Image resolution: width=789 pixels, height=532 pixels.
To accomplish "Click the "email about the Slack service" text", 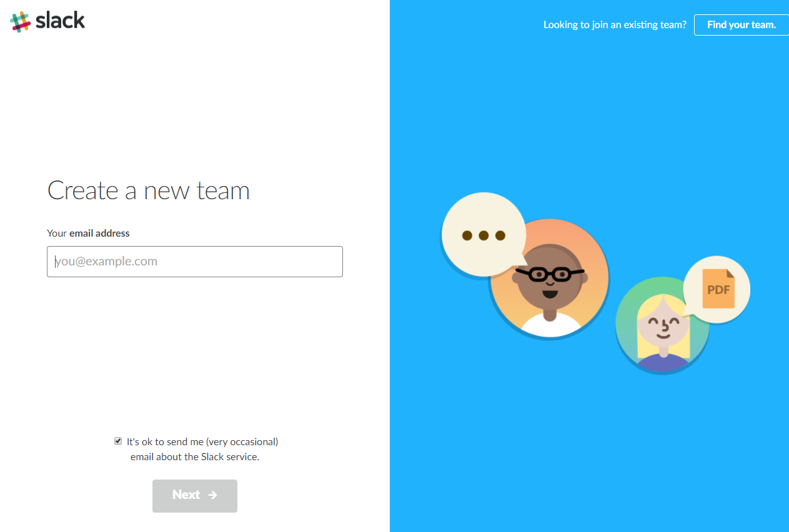I will pos(195,456).
